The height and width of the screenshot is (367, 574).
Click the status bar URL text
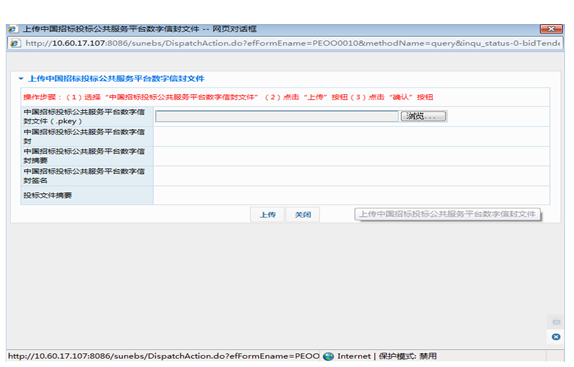click(164, 356)
